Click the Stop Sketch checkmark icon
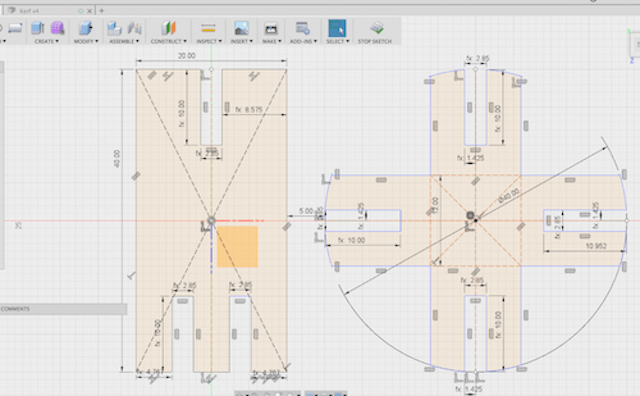 377,28
